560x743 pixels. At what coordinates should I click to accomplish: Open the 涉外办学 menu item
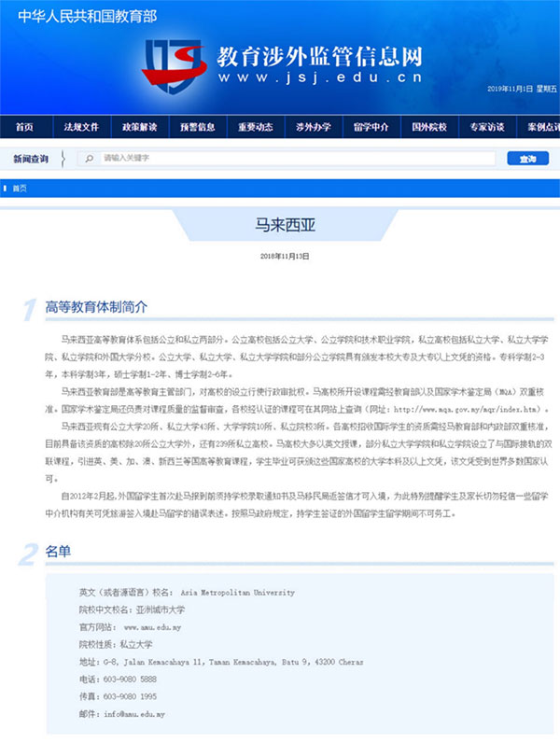(314, 127)
